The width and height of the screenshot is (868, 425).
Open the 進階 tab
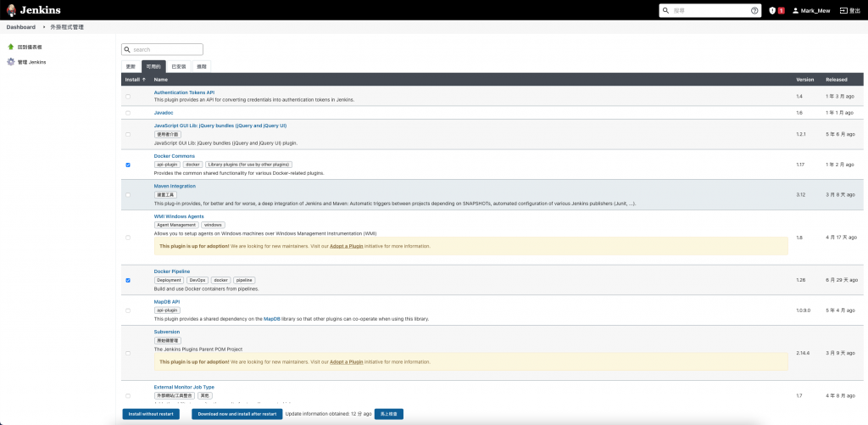(x=202, y=66)
